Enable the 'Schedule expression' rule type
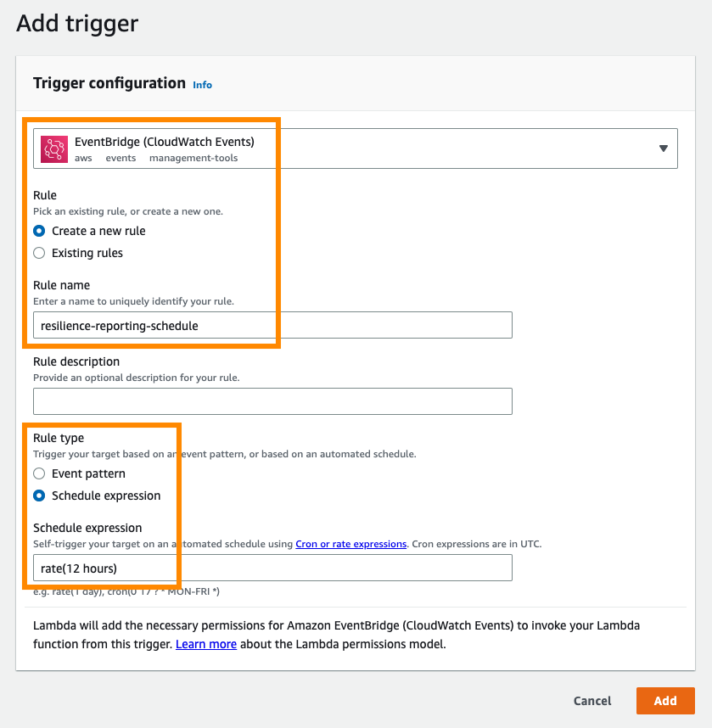 38,496
